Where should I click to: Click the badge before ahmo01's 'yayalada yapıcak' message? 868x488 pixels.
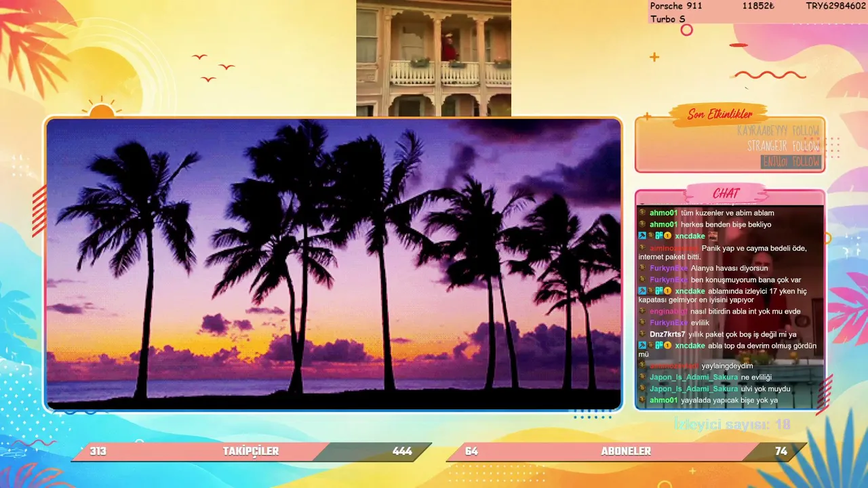pos(642,400)
